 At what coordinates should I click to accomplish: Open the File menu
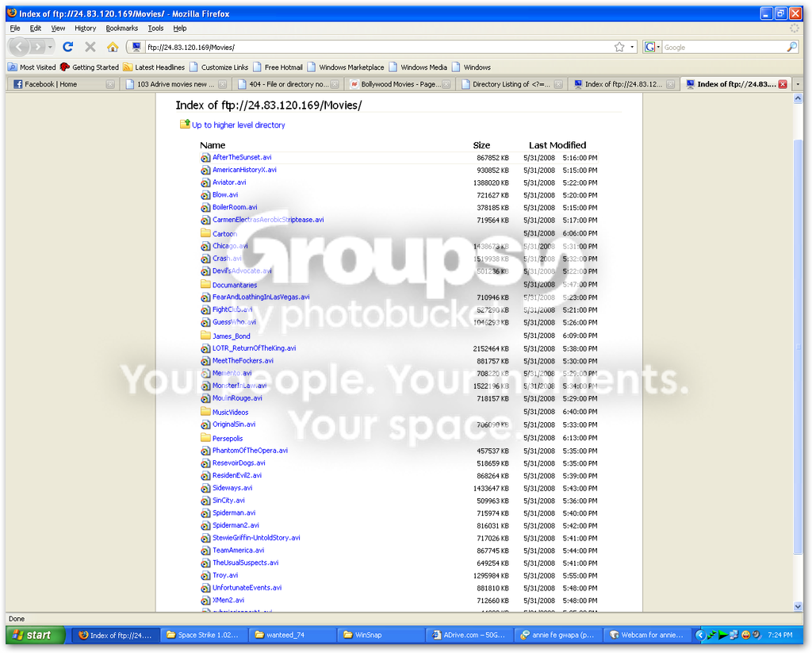(x=15, y=28)
